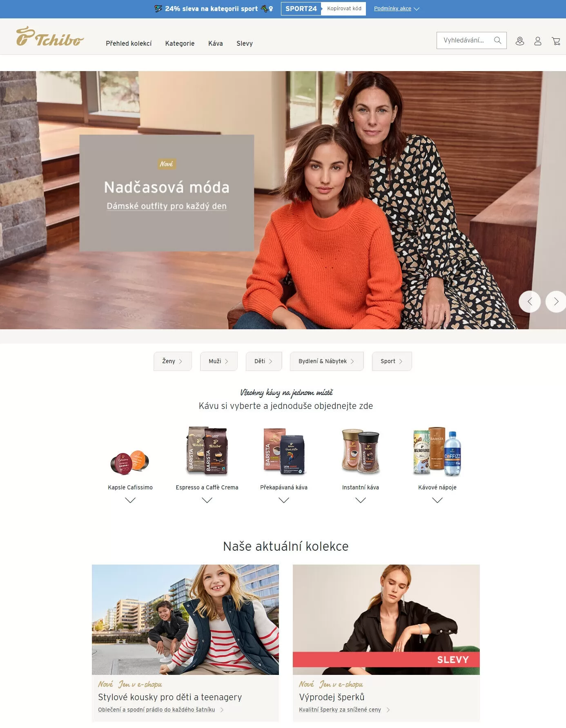Click Dámské outfity pro každý den link
The height and width of the screenshot is (728, 566).
(x=167, y=206)
